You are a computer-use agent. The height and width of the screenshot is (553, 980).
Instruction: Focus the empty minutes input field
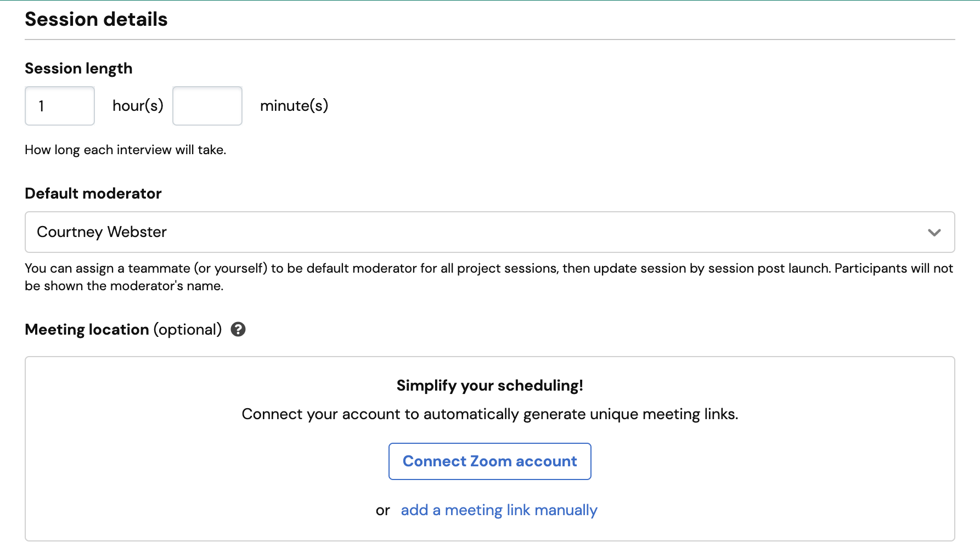207,106
